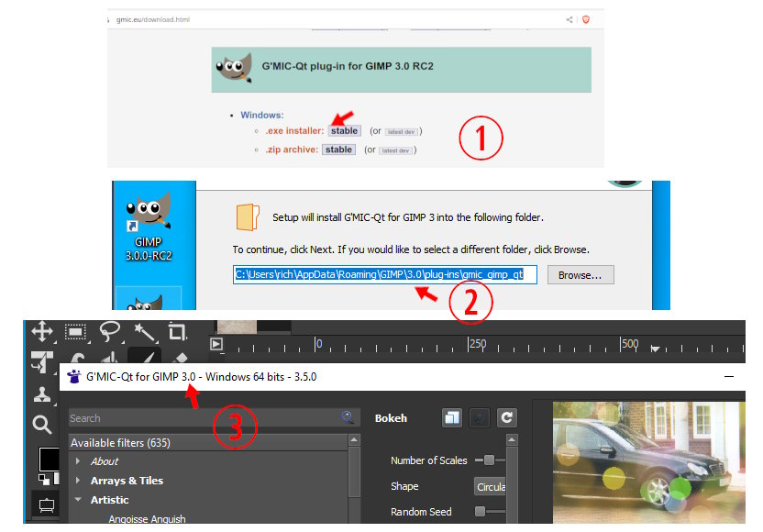This screenshot has height=532, width=763.
Task: Select the Unified Transform tool
Action: pos(42,362)
